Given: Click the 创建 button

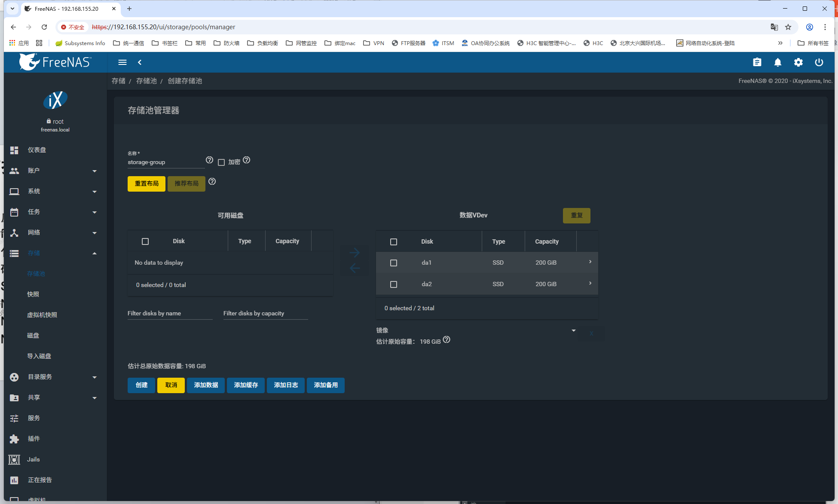Looking at the screenshot, I should click(x=141, y=385).
